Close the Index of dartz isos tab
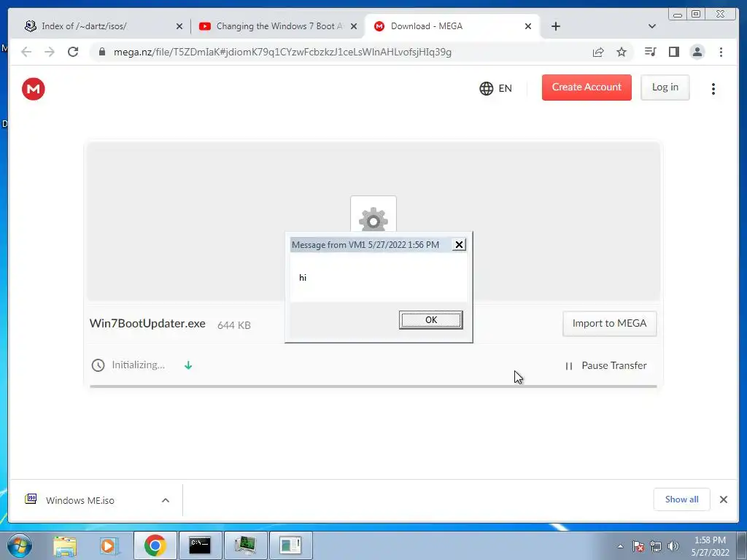This screenshot has height=560, width=747. pos(179,26)
